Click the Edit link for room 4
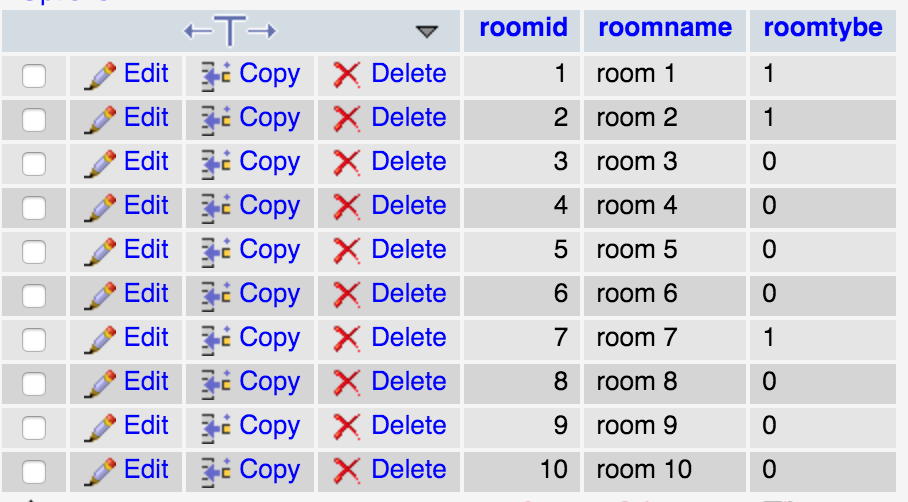 coord(146,205)
